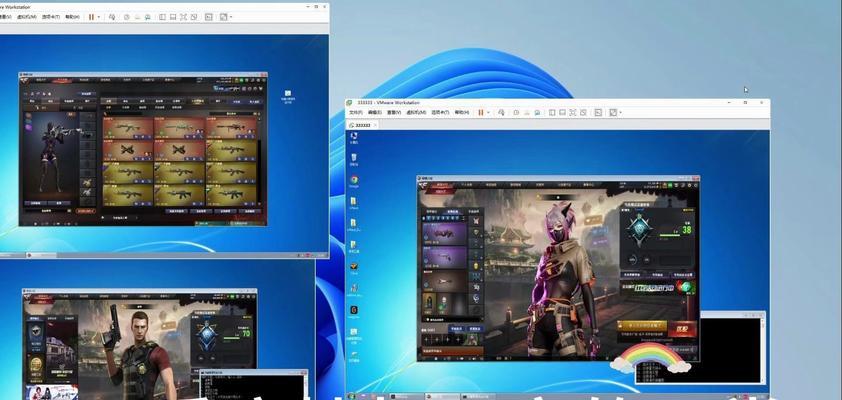Revert snapshot icon in top-left VMware window
Image resolution: width=842 pixels, height=400 pixels.
136,17
